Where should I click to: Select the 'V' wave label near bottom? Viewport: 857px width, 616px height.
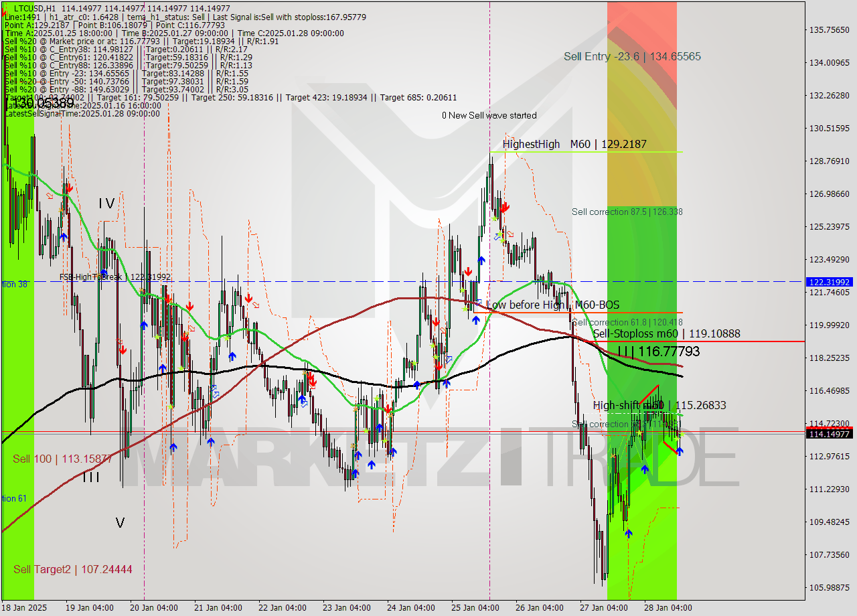(x=120, y=523)
